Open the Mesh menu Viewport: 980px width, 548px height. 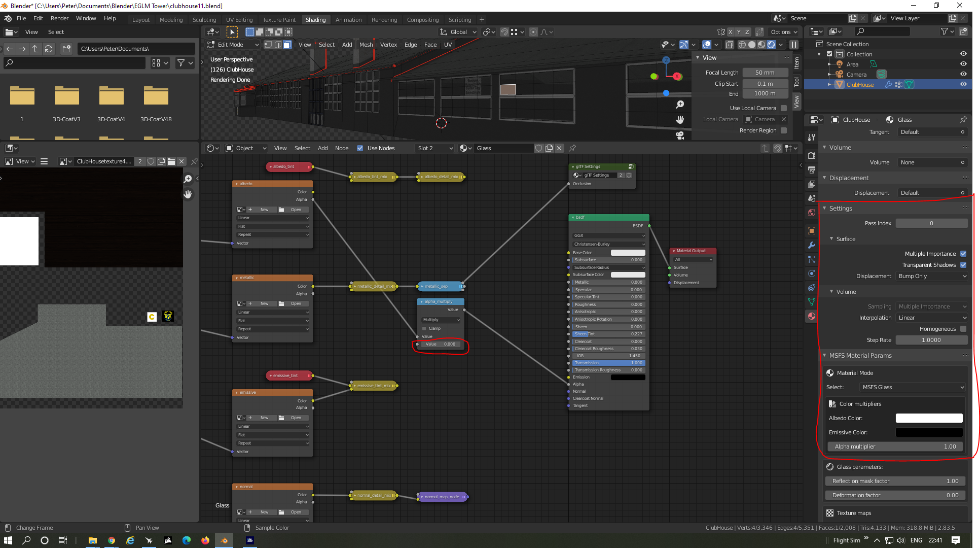(366, 45)
